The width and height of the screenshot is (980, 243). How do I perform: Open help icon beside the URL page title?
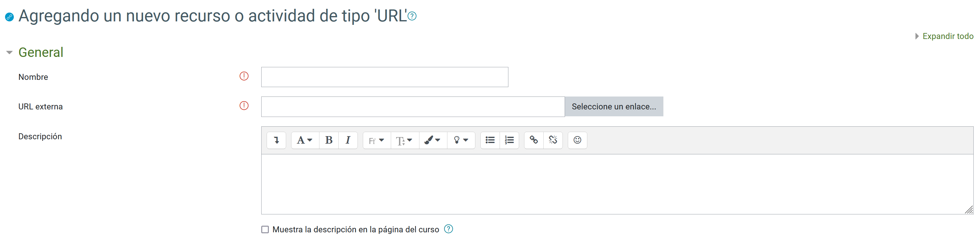pyautogui.click(x=412, y=16)
